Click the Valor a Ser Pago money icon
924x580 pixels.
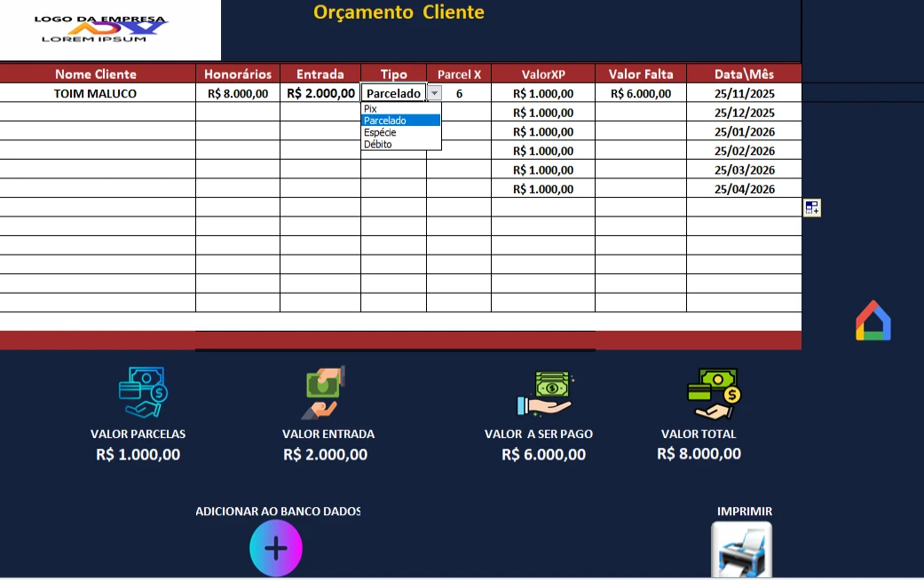pos(546,394)
